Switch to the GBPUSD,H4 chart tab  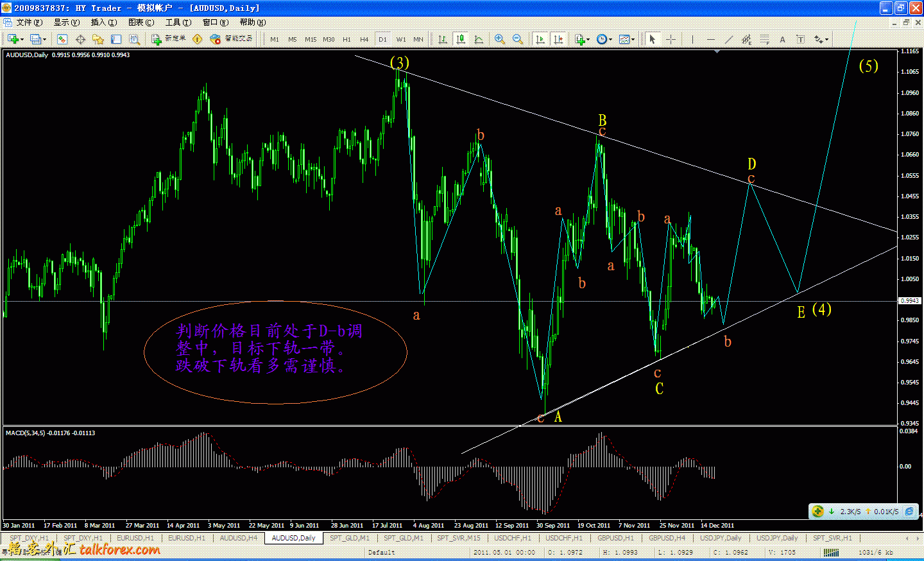pos(667,538)
